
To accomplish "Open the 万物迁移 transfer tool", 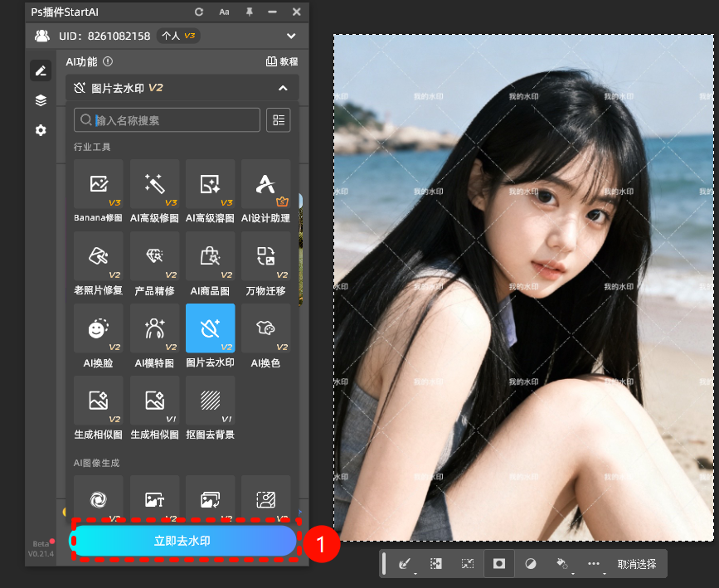I will (x=265, y=256).
